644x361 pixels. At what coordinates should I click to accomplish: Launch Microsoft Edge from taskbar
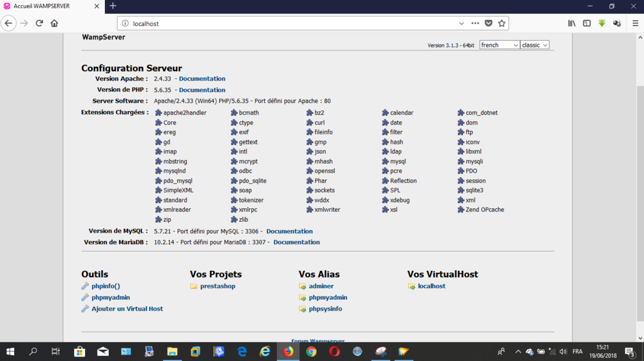[242, 351]
